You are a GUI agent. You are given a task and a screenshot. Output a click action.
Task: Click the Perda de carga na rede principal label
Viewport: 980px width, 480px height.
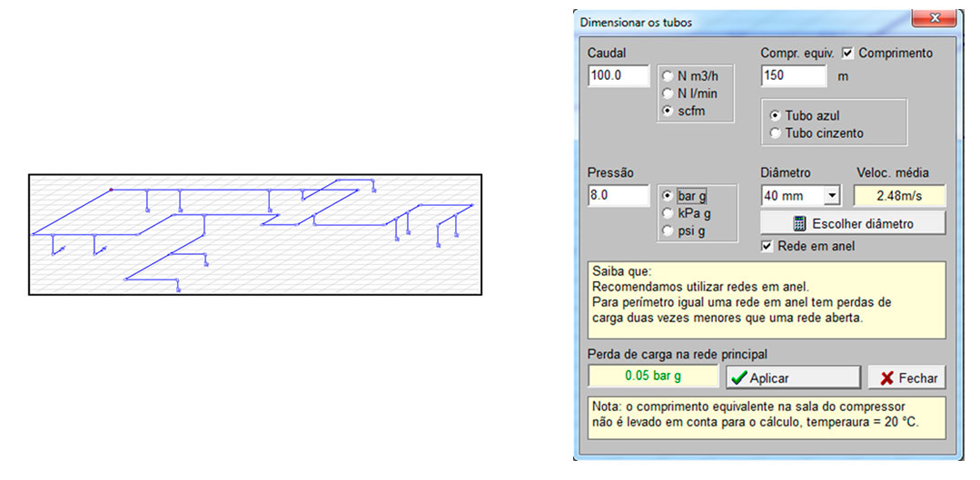coord(678,354)
